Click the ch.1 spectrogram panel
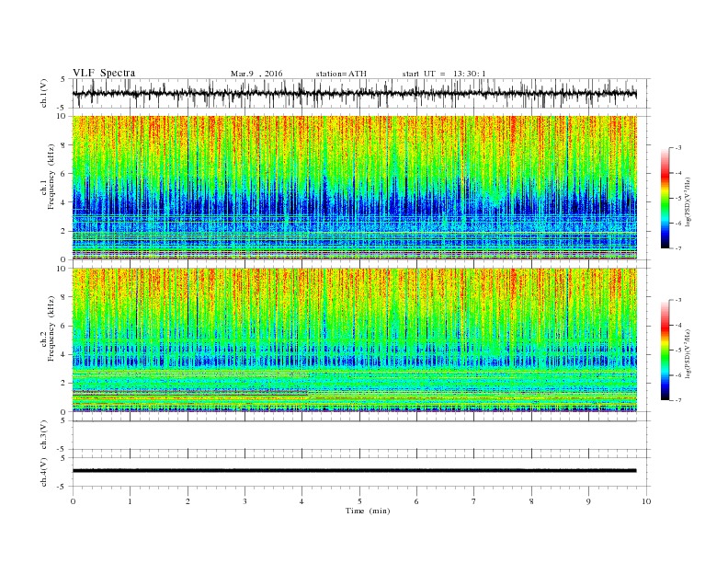This screenshot has height=563, width=728. coord(355,188)
